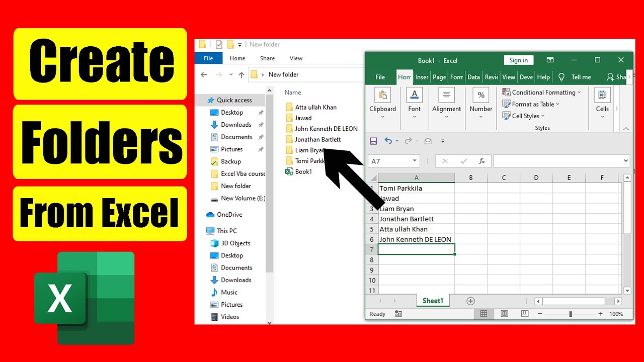The width and height of the screenshot is (644, 362).
Task: Click the zoom slider handle in Excel
Action: (570, 314)
